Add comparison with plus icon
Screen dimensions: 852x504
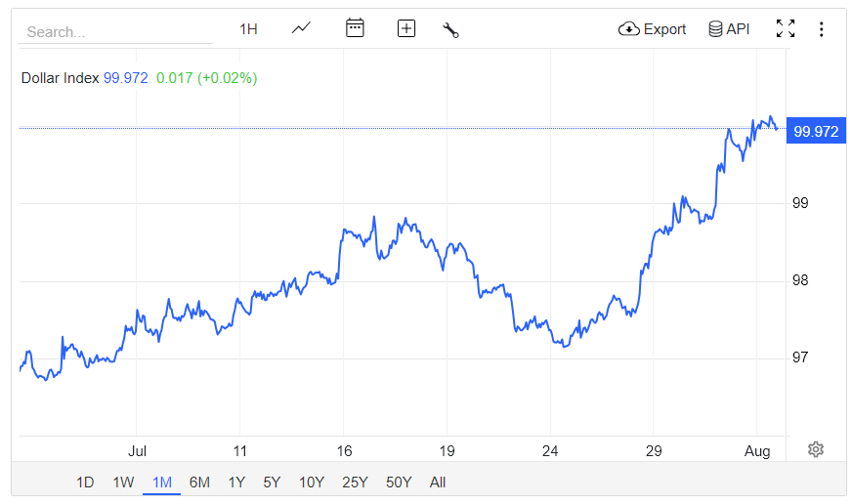tap(406, 28)
